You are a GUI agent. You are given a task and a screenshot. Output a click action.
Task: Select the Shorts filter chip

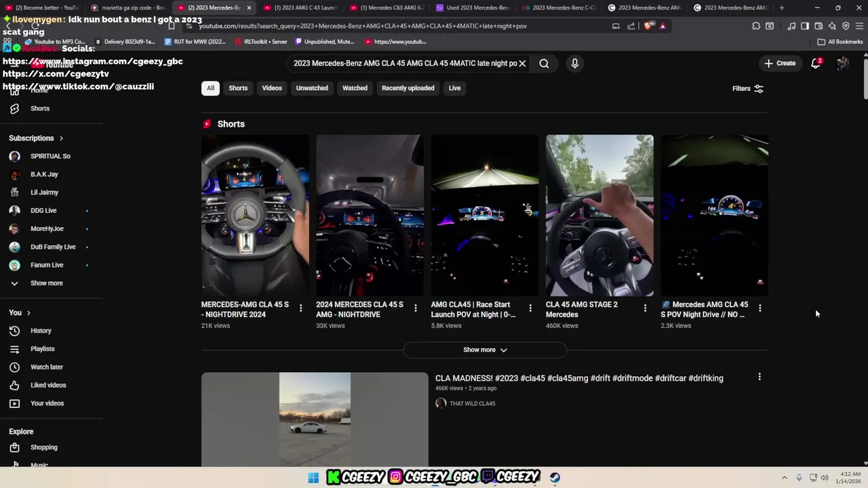pos(238,88)
